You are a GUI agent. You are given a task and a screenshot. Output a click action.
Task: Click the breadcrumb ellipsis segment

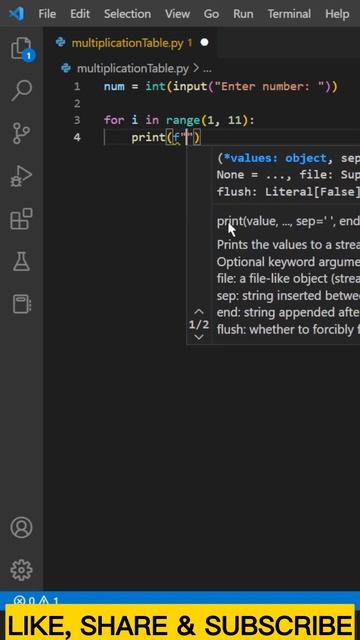[207, 69]
